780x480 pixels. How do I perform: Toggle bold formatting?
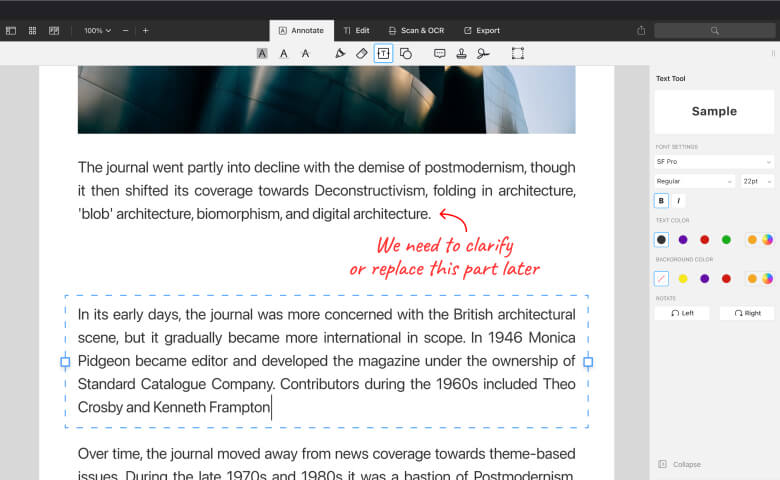661,200
